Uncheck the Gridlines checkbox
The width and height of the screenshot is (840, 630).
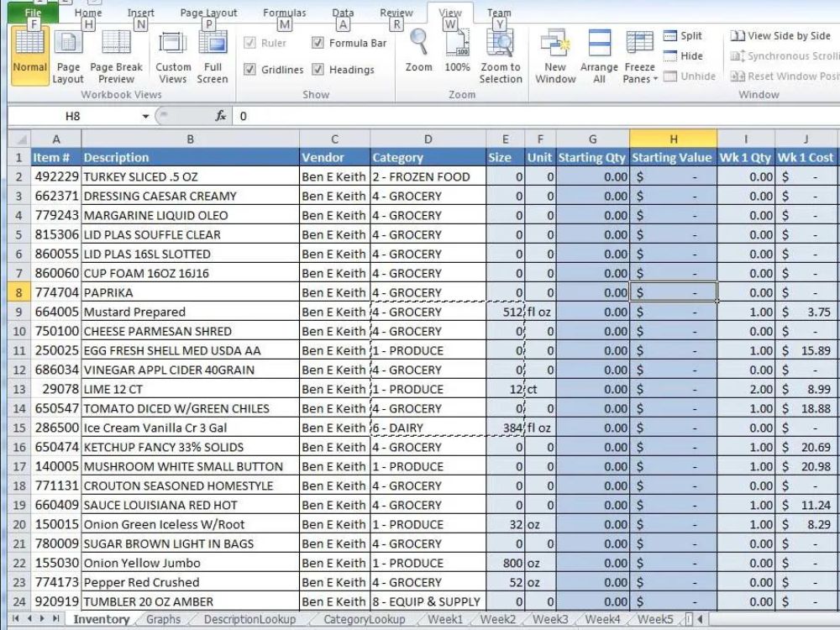tap(249, 69)
